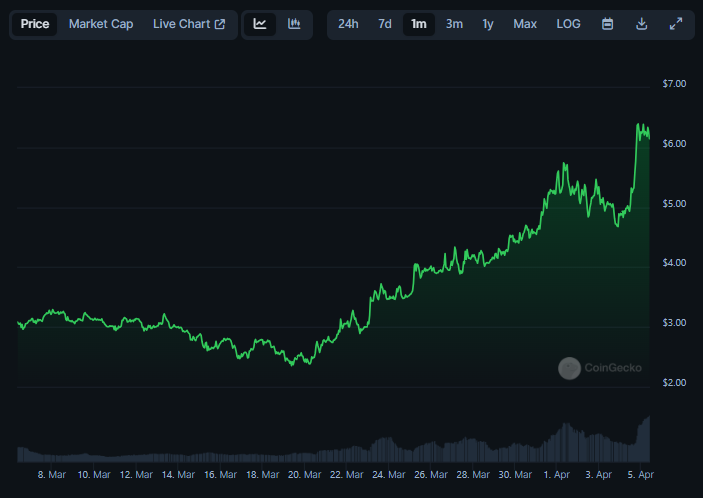Click the $4.00 axis label
This screenshot has height=498, width=703.
pos(674,263)
